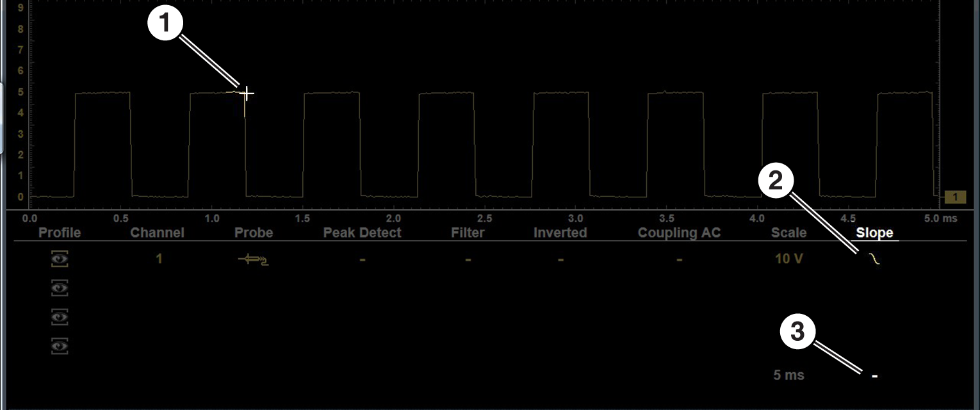Toggle the third row eye icon
Image resolution: width=980 pixels, height=410 pixels.
(x=60, y=317)
